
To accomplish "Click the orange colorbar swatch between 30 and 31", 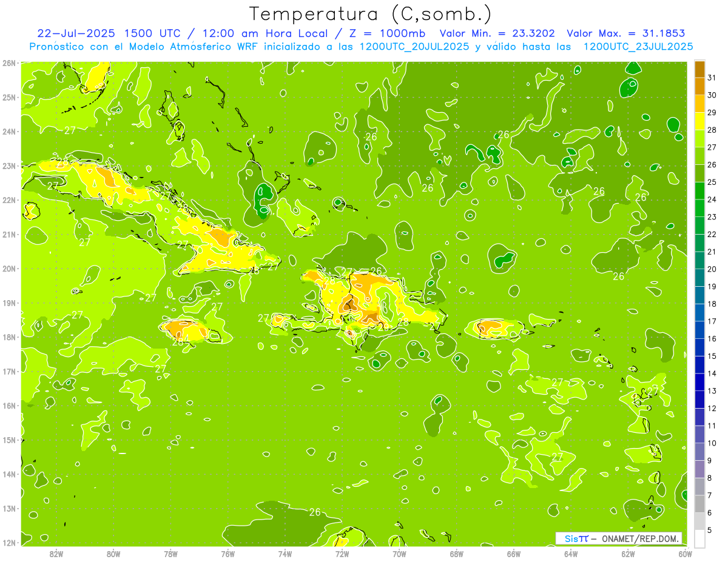I will pyautogui.click(x=699, y=86).
